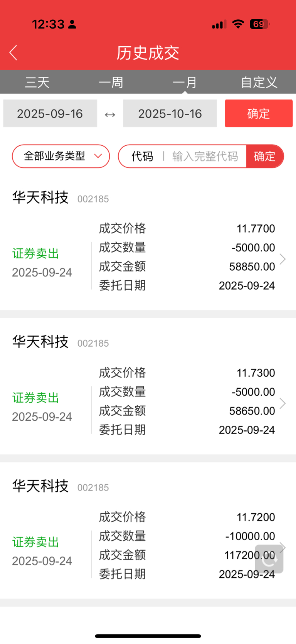Focus the 输入完整代码 code field

coord(205,156)
